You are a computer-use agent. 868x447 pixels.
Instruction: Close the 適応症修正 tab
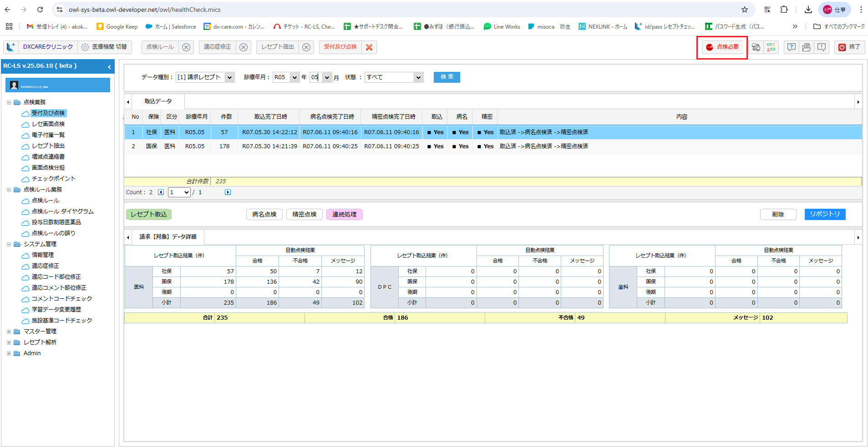pyautogui.click(x=244, y=47)
